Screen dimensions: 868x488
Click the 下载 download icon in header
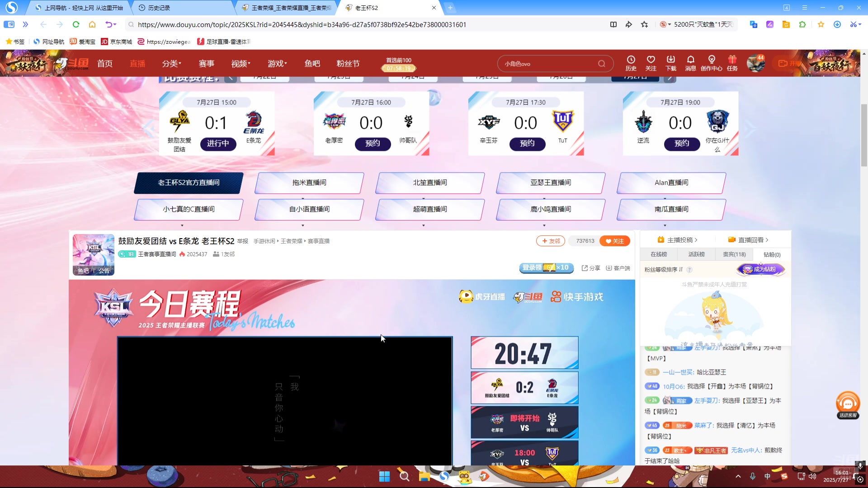pos(670,63)
